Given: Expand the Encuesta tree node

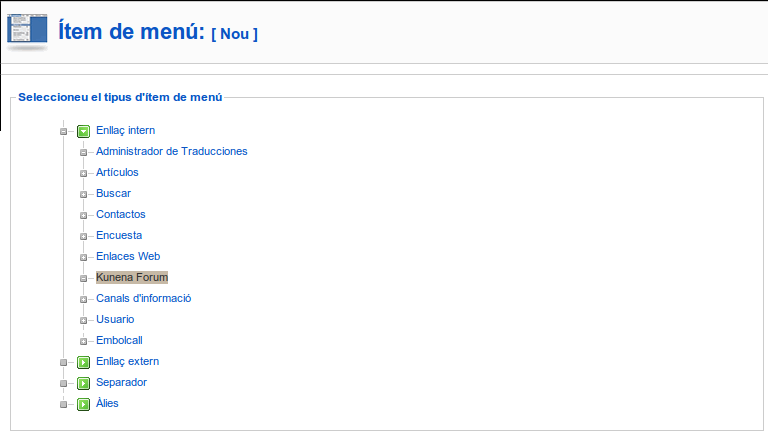Looking at the screenshot, I should 85,236.
